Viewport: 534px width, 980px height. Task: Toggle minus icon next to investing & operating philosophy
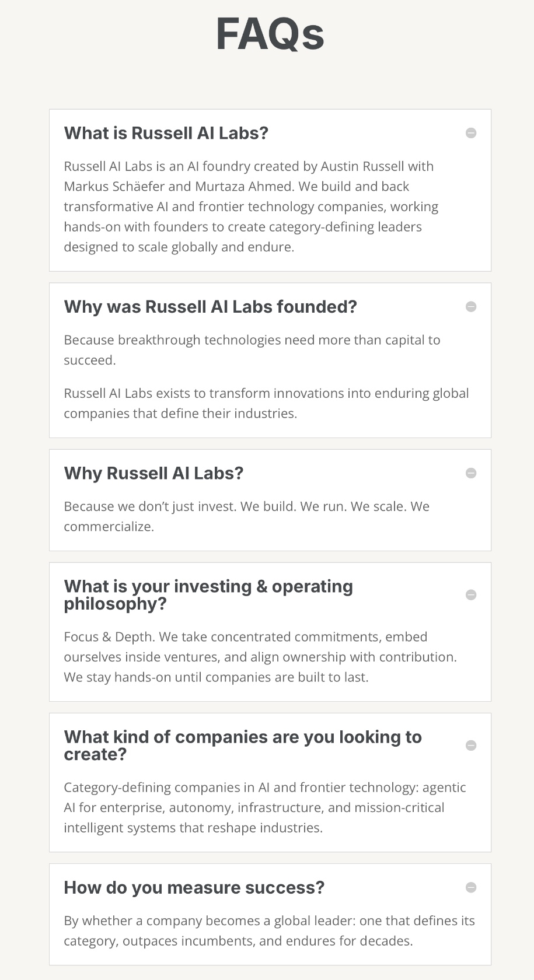[471, 595]
